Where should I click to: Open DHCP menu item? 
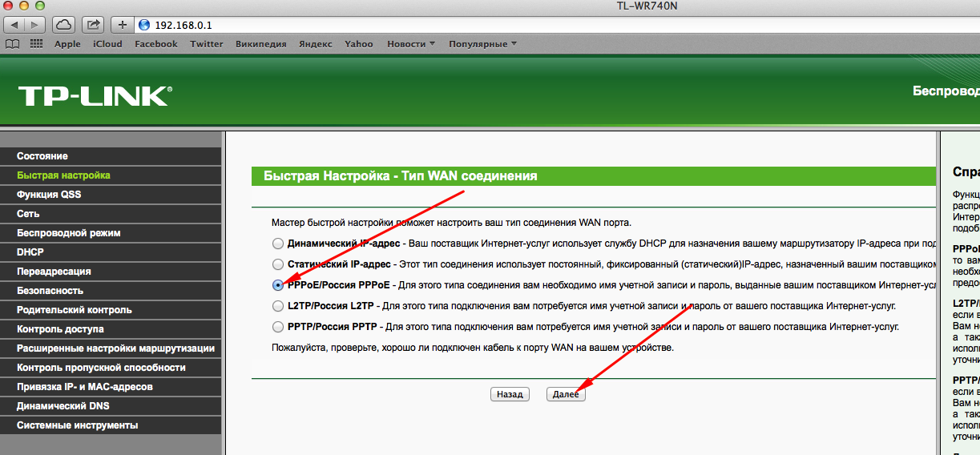coord(111,252)
